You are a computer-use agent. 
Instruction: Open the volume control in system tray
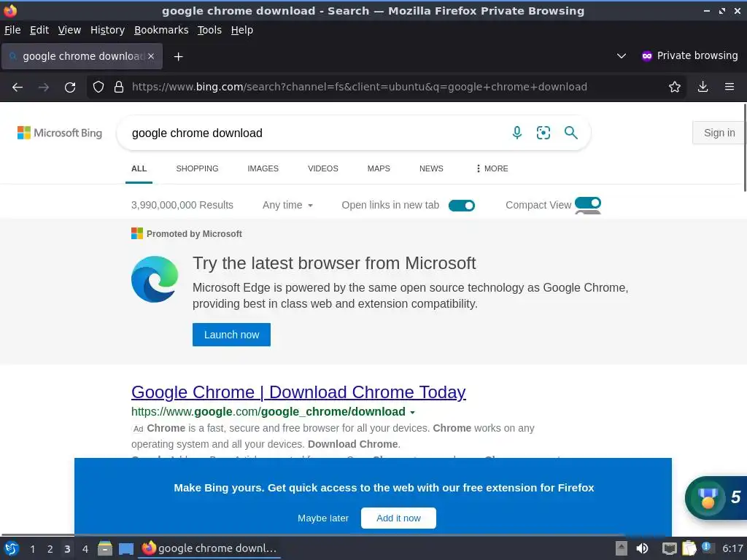pyautogui.click(x=642, y=548)
